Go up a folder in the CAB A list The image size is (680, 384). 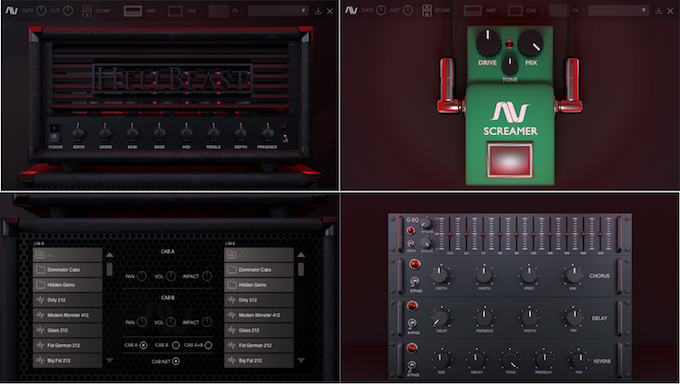[68, 255]
